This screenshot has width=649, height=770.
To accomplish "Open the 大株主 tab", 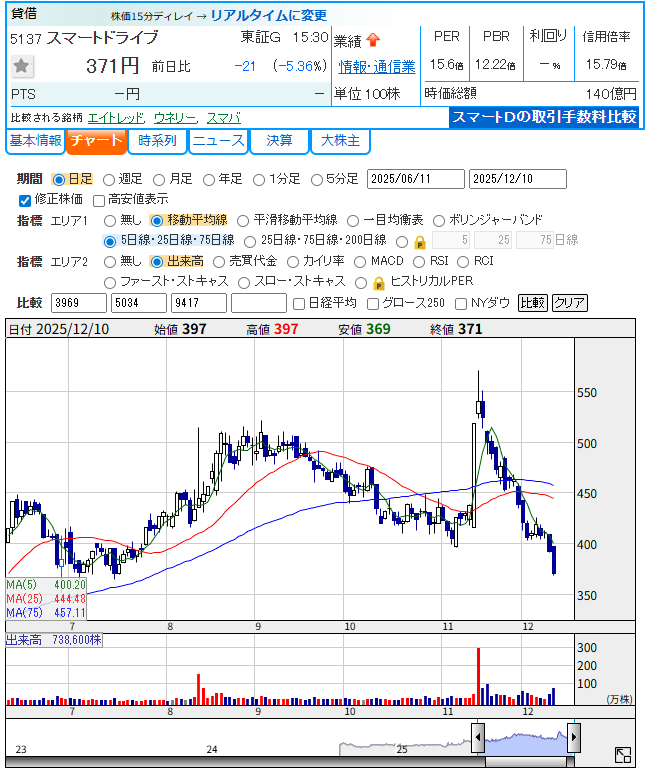I will click(x=340, y=141).
